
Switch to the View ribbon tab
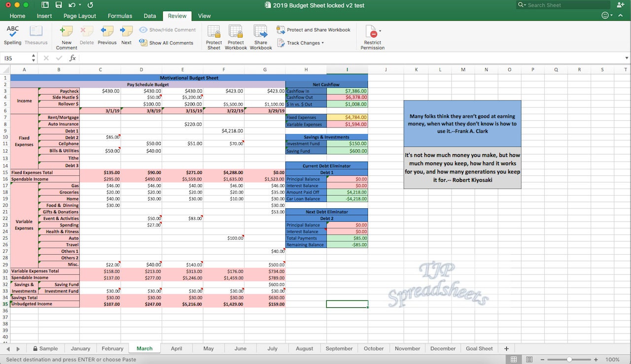[204, 15]
